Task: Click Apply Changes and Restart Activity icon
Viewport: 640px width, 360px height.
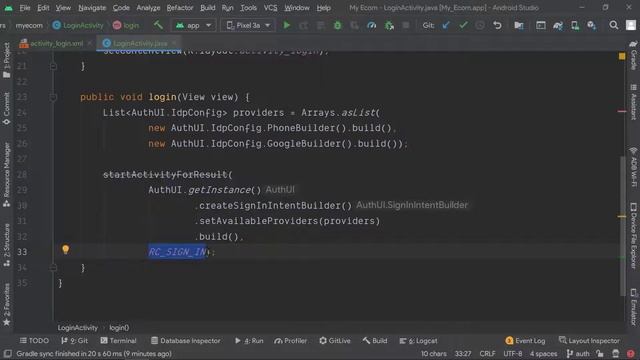Action: coord(304,25)
